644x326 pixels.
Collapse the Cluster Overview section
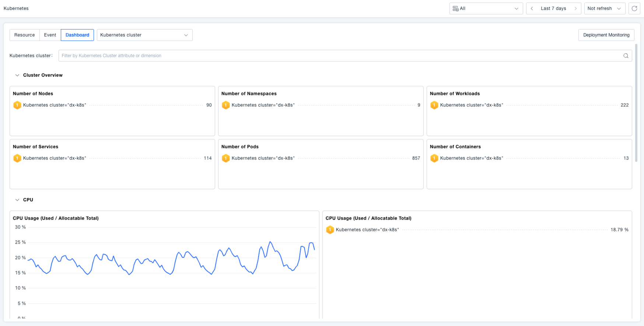17,75
